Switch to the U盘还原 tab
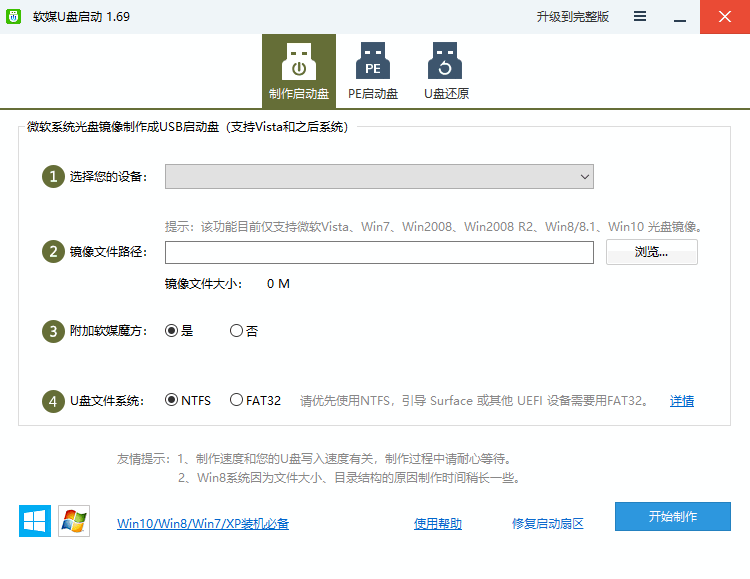Image resolution: width=750 pixels, height=579 pixels. pos(446,71)
